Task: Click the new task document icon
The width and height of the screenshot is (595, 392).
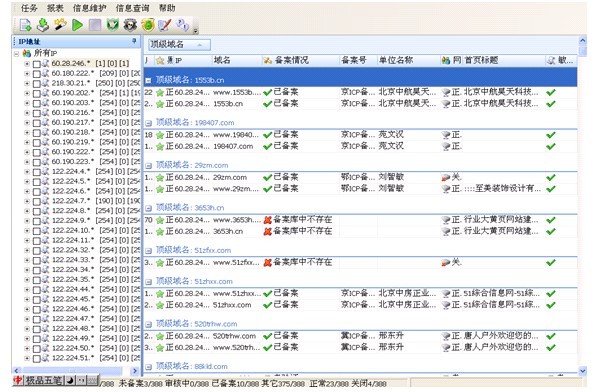Action: coord(25,25)
